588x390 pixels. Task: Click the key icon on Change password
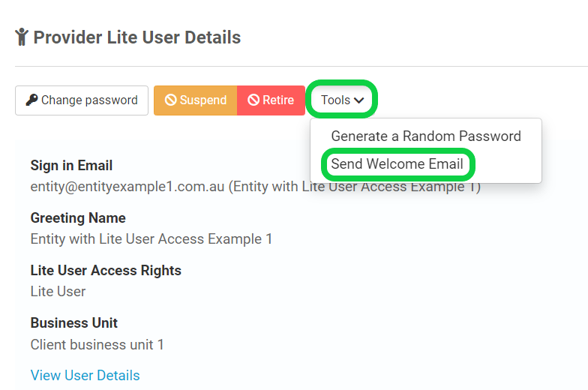31,100
